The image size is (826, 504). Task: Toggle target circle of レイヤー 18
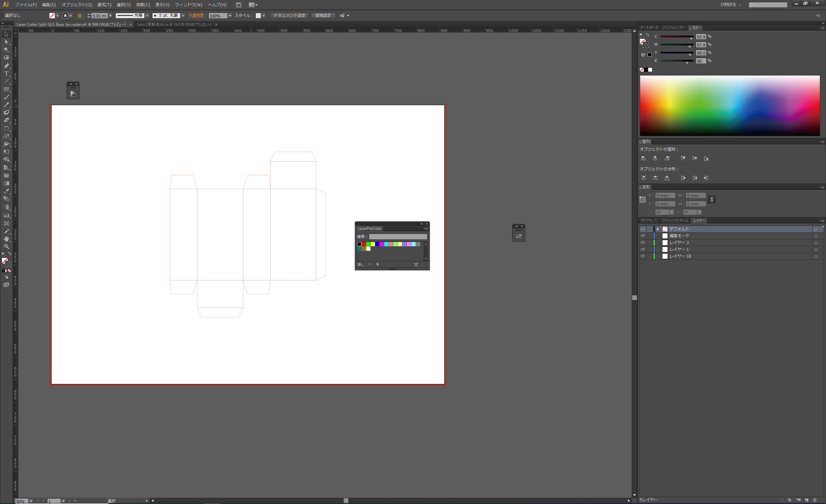[x=816, y=257]
